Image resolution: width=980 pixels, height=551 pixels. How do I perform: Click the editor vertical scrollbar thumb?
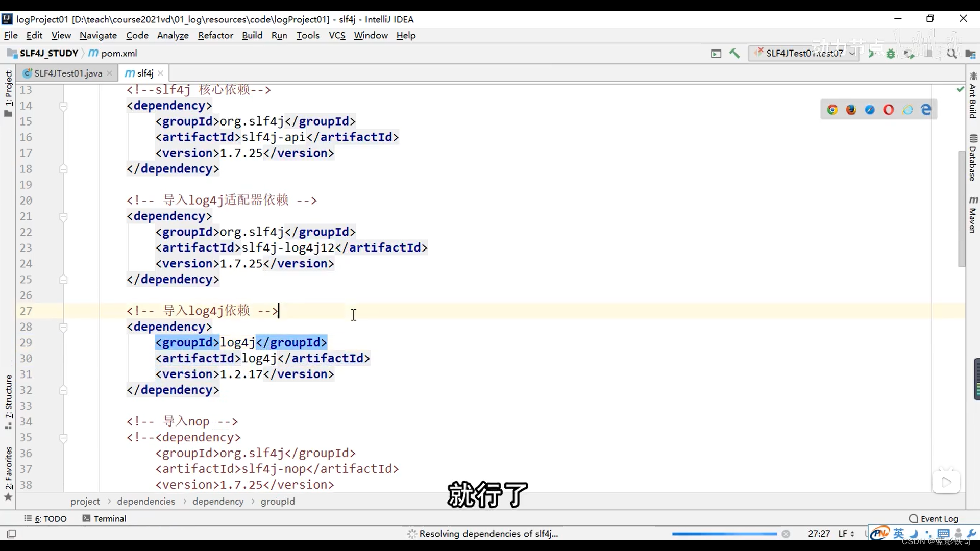coord(962,209)
